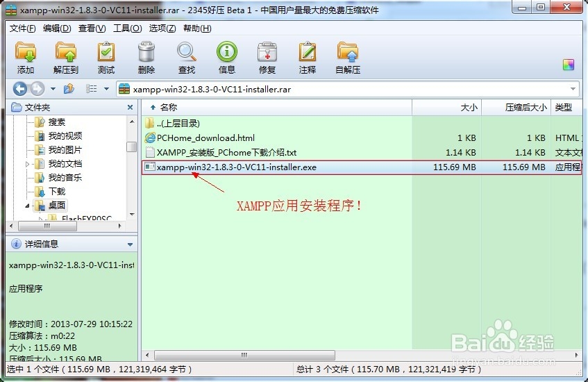
Task: Open the view mode dropdown arrow
Action: [x=106, y=89]
